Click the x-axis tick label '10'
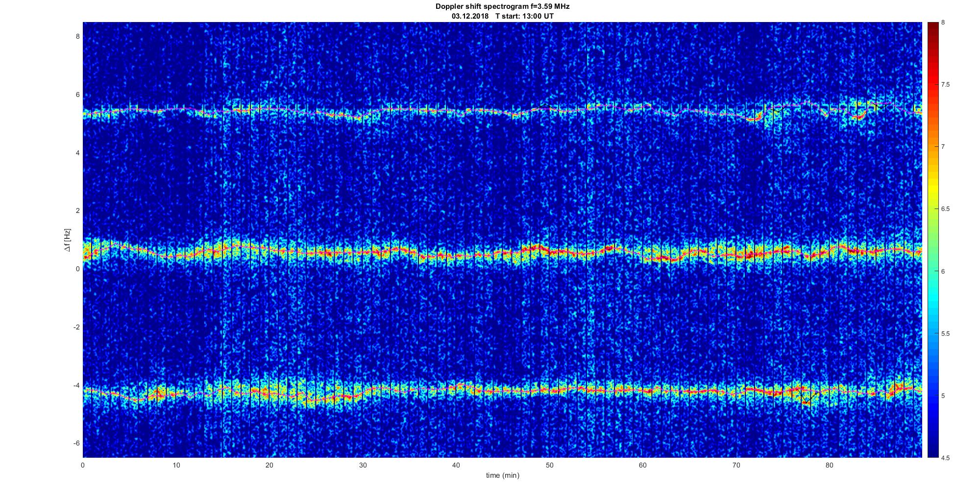Viewport: 980px width, 491px height. click(x=176, y=465)
